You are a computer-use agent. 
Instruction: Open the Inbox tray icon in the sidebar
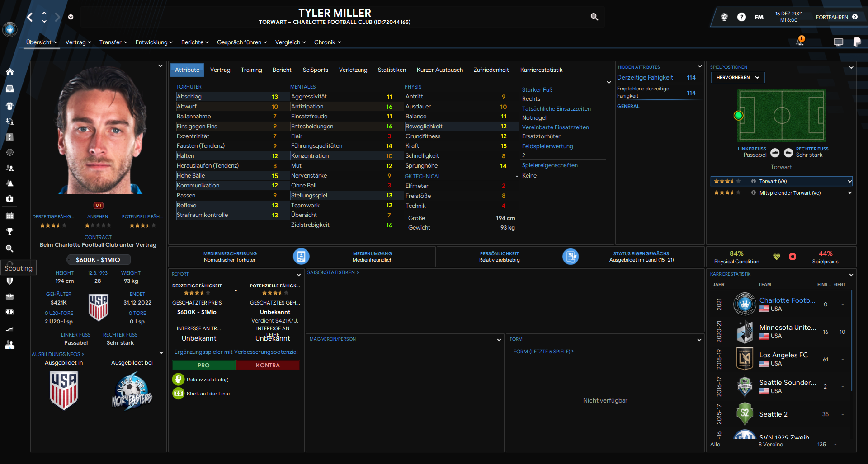9,89
